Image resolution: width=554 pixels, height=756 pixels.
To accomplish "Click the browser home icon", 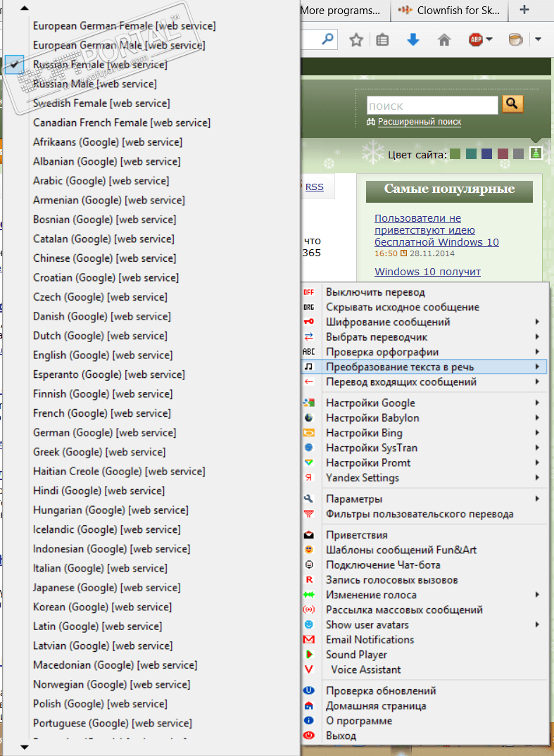I will 444,39.
